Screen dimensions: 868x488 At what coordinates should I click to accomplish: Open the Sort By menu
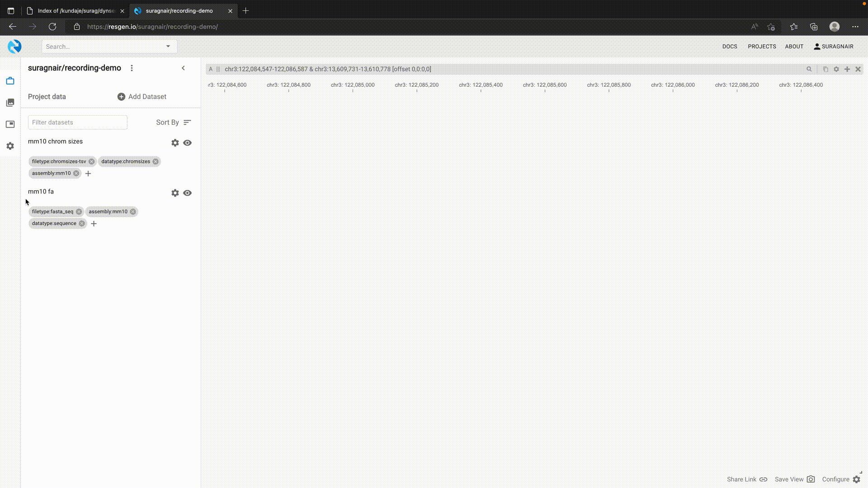[174, 122]
